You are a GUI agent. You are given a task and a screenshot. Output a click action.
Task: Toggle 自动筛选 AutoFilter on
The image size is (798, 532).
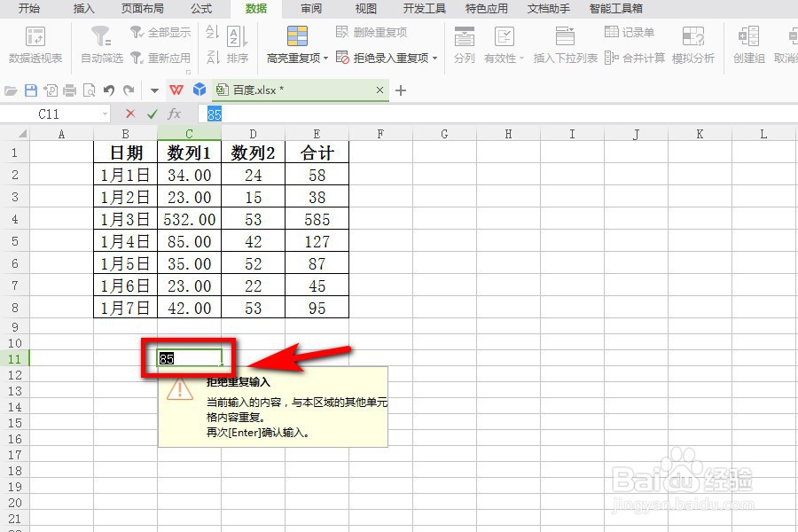click(x=100, y=44)
